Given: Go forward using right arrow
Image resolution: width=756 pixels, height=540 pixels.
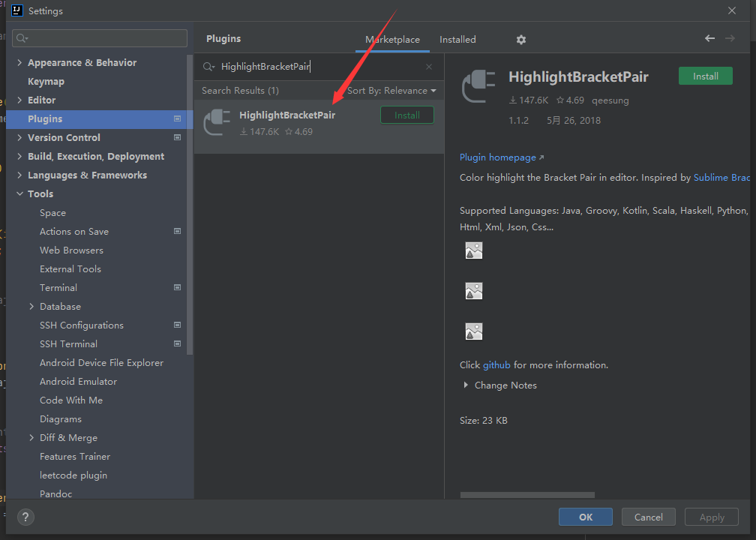Looking at the screenshot, I should (730, 38).
